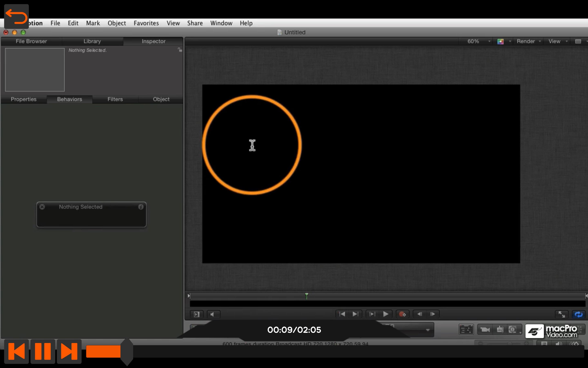Toggle the project pane show/hide button
Viewport: 588px width, 368px height.
[196, 314]
